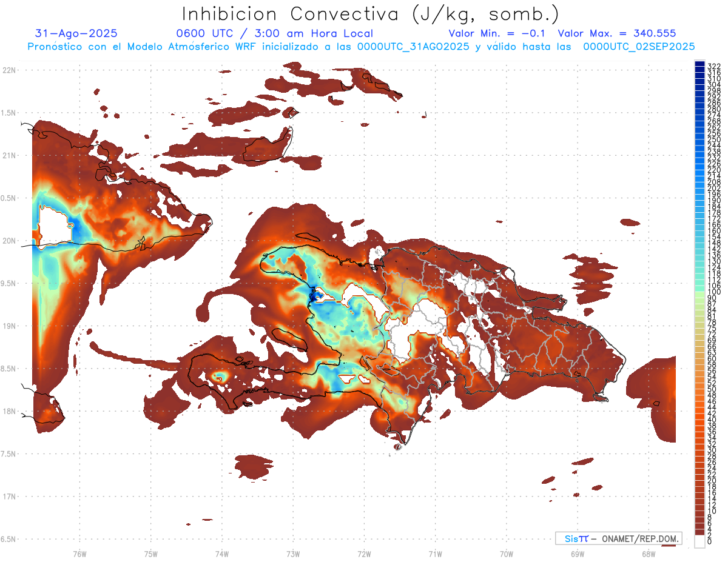Click the "69W" longitude label
Viewport: 728px width, 562px height.
(x=578, y=554)
